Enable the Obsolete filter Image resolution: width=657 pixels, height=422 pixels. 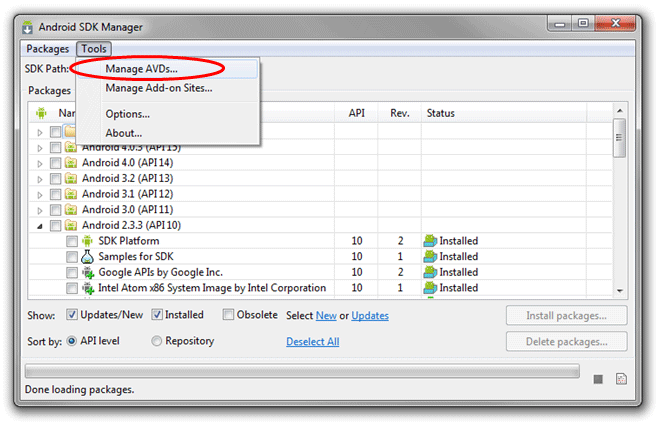coord(228,315)
